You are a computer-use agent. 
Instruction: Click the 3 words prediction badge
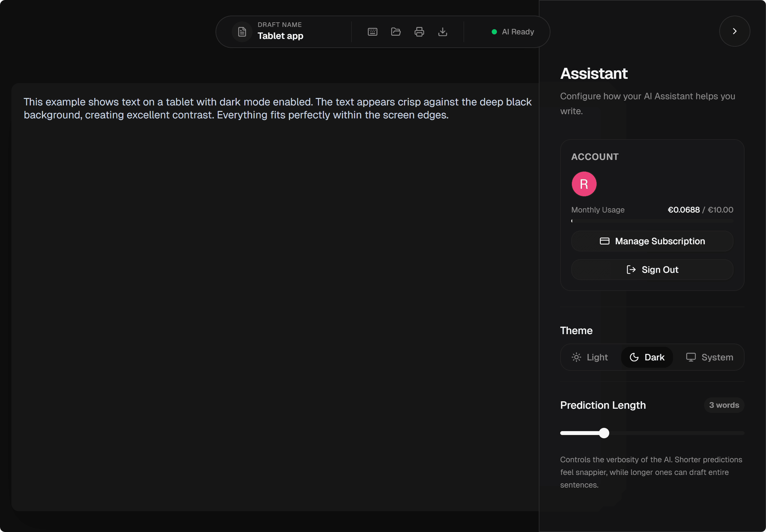point(724,405)
